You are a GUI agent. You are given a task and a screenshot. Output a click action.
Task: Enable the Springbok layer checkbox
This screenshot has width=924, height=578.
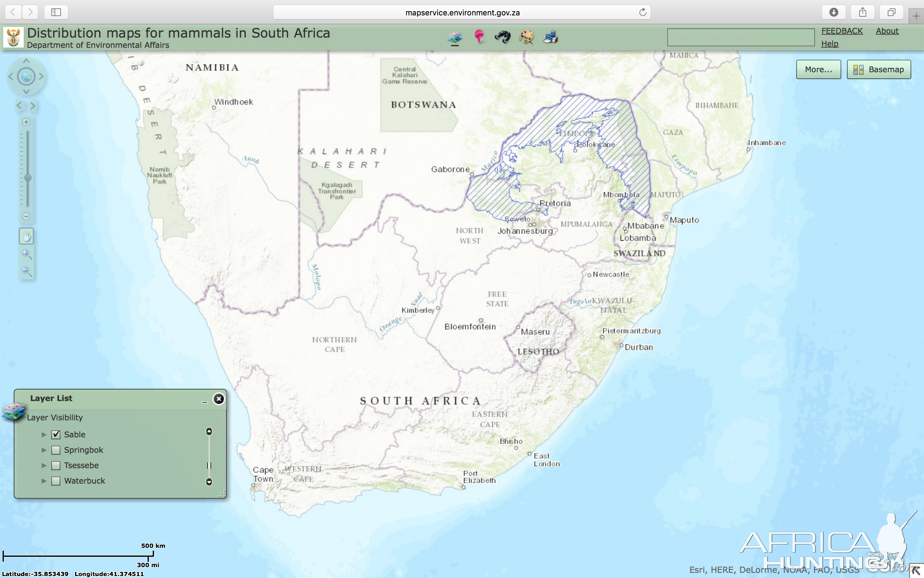point(56,450)
